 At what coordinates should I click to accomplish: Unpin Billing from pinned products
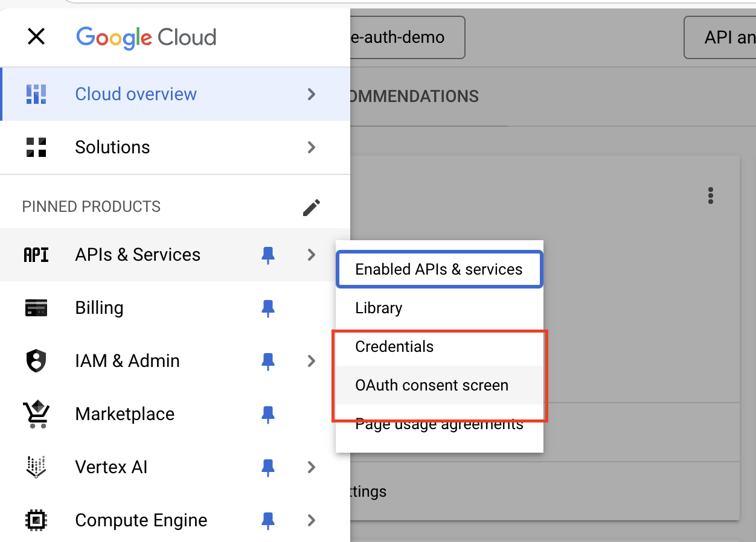tap(268, 308)
